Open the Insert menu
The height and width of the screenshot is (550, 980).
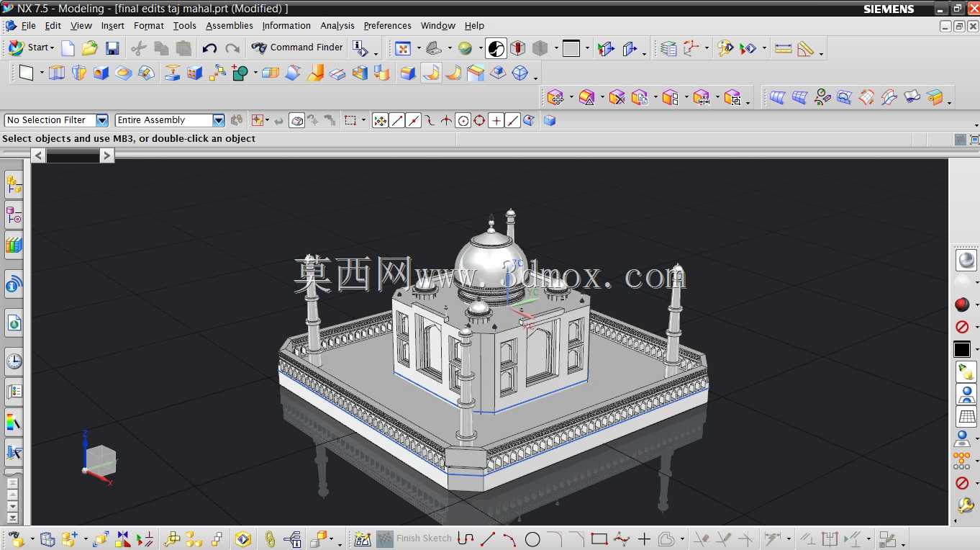pyautogui.click(x=113, y=26)
